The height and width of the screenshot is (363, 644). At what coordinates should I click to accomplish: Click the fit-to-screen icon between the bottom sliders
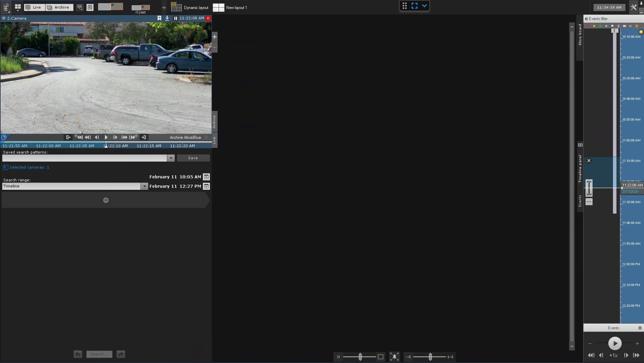tap(394, 357)
